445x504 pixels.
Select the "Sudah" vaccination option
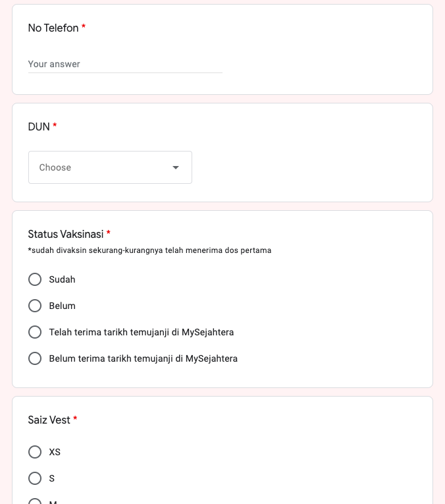(35, 279)
